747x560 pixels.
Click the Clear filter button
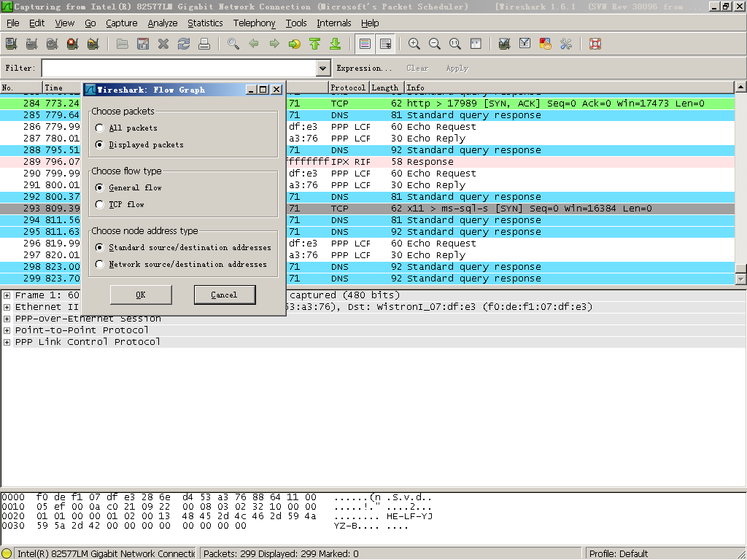pos(417,68)
